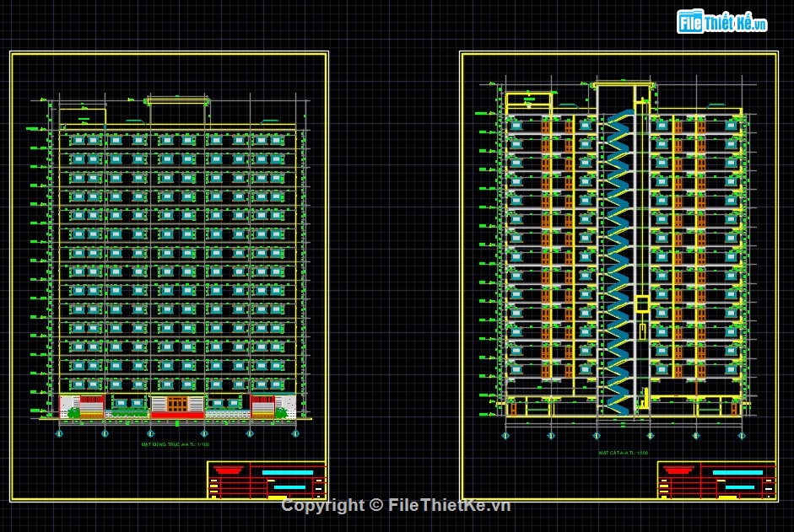Select the brown main entrance door on the elevation

tap(176, 405)
